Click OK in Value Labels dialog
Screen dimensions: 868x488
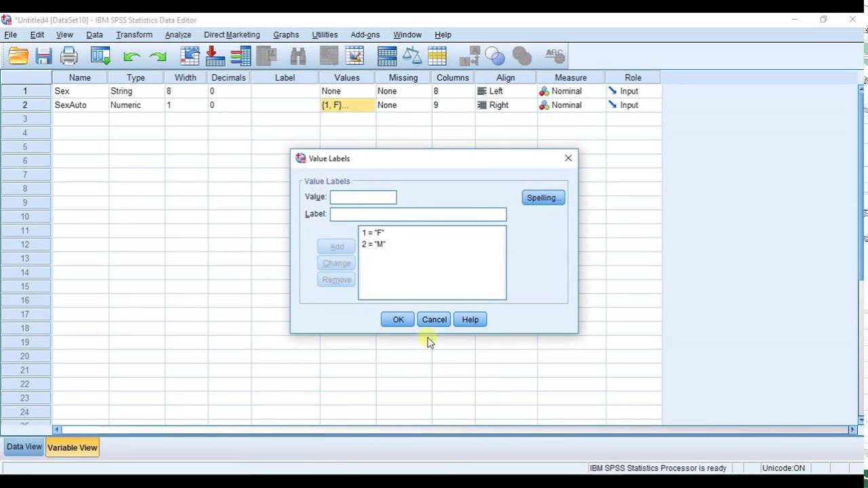tap(398, 319)
